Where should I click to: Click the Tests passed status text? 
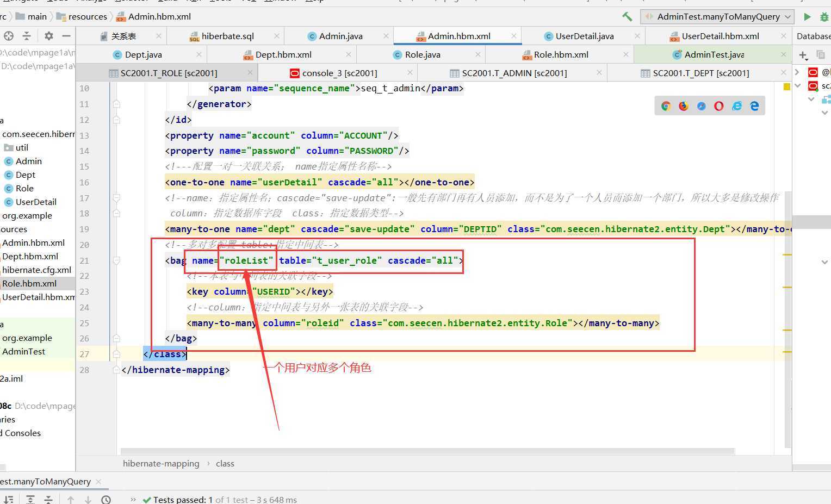tap(225, 499)
